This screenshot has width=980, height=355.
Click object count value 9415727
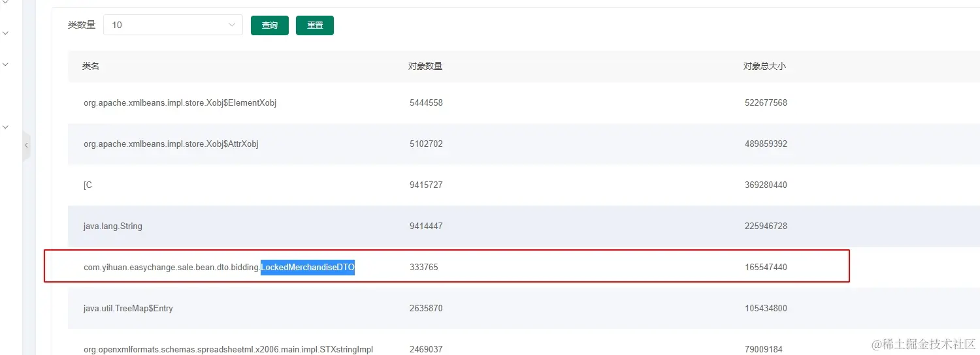(426, 185)
